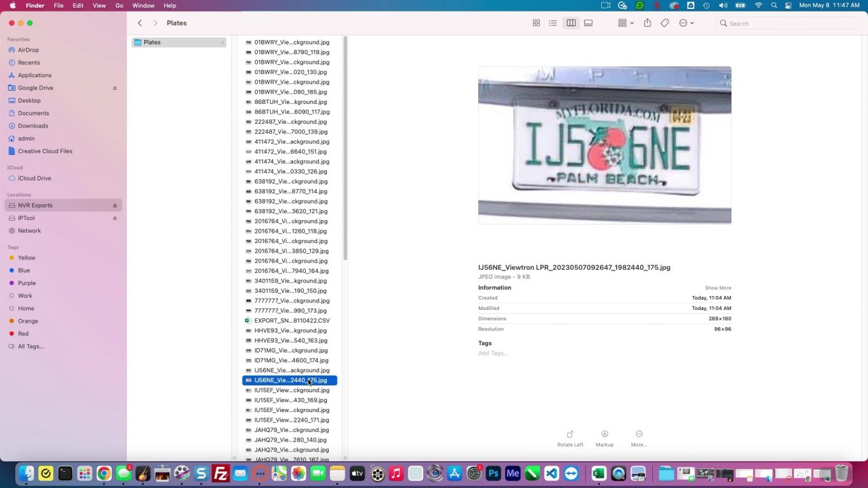Switch to gallery view mode
This screenshot has height=488, width=868.
(x=588, y=22)
